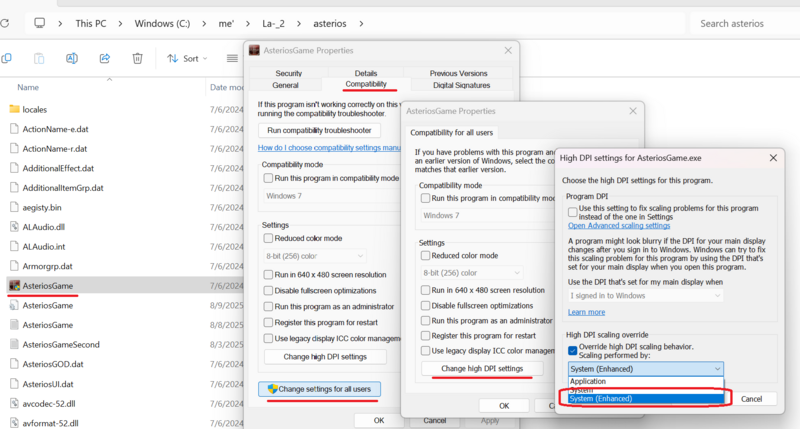Image resolution: width=800 pixels, height=429 pixels.
Task: Click the Paste icon in the Explorer toolbar
Action: (39, 59)
